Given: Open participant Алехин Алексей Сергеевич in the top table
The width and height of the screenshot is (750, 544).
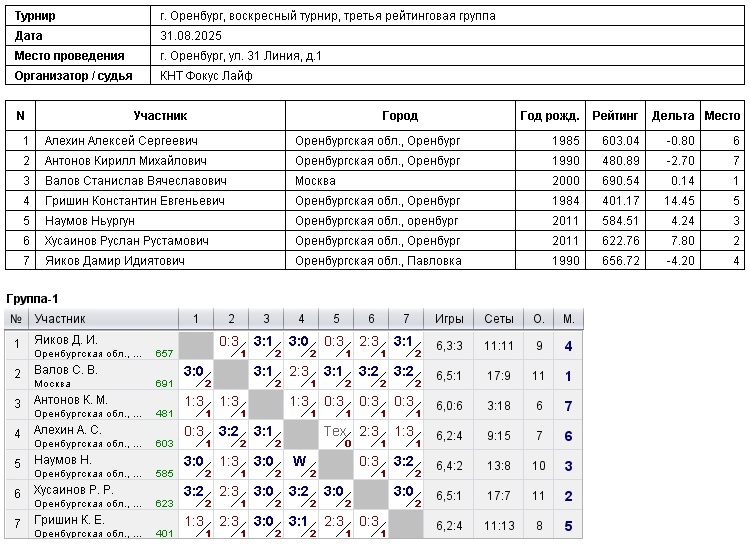Looking at the screenshot, I should [121, 141].
